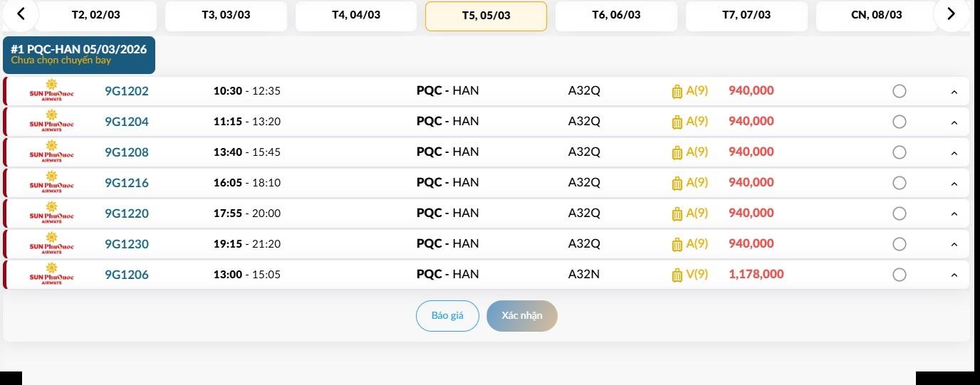Image resolution: width=980 pixels, height=385 pixels.
Task: Select the 13:40 flight 9G1208 radio button
Action: click(899, 152)
